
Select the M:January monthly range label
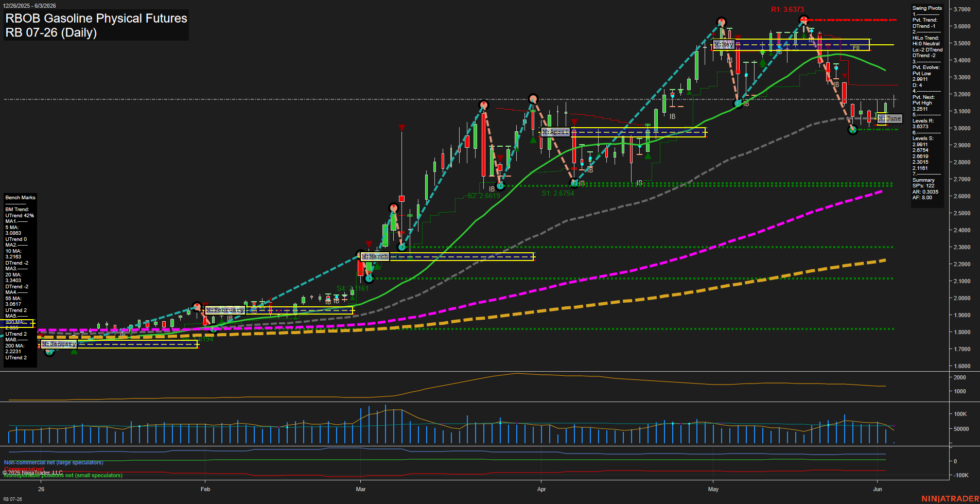click(59, 344)
